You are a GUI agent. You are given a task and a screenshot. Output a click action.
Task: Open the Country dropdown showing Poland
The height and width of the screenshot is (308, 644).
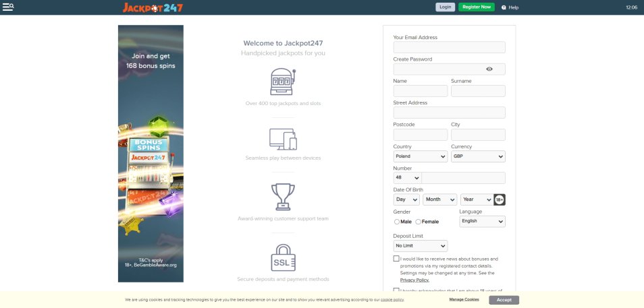coord(421,156)
